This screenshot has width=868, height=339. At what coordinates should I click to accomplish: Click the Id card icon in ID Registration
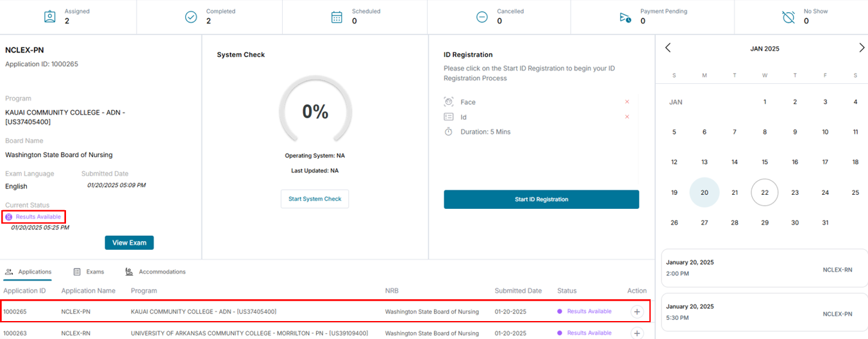click(x=449, y=117)
